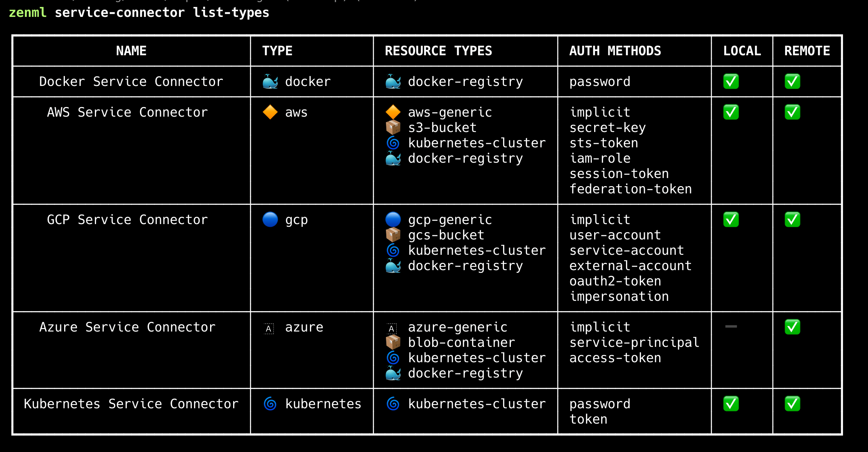Click the NAME column header

[131, 51]
